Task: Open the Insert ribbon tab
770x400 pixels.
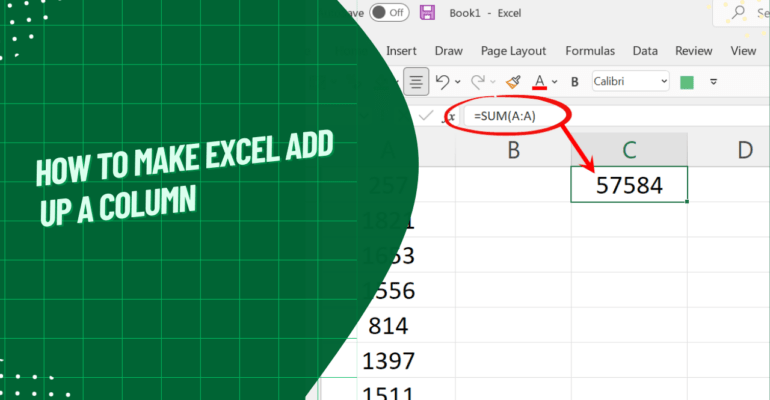Action: point(401,51)
